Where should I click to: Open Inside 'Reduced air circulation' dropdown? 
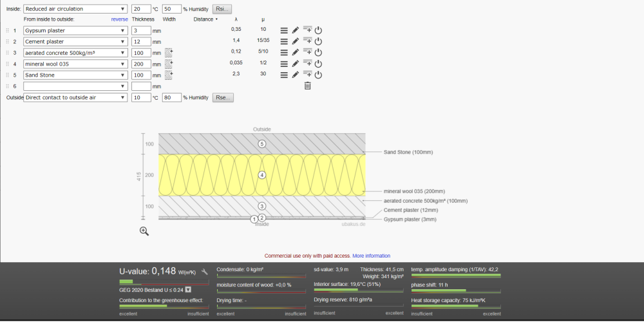(75, 9)
